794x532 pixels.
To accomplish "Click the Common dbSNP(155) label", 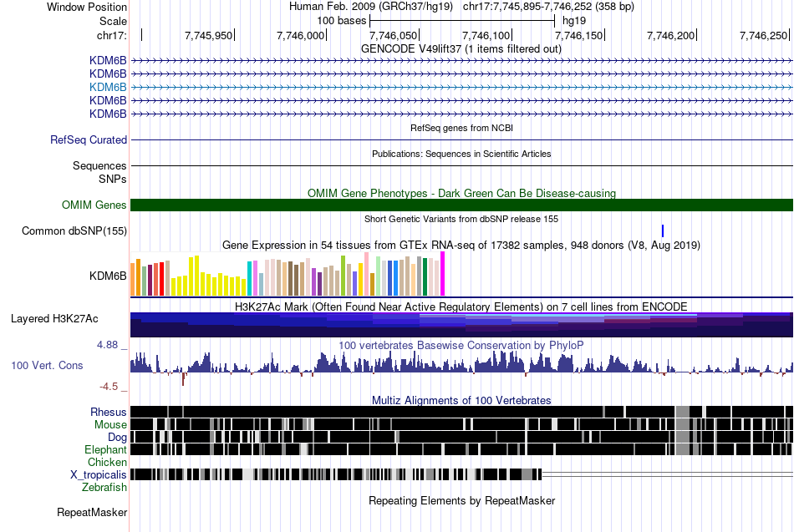I will pos(74,231).
